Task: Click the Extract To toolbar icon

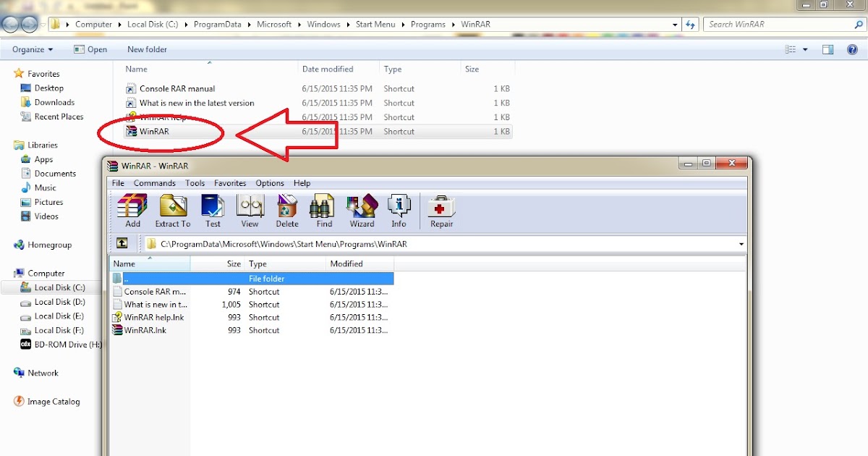Action: (173, 211)
